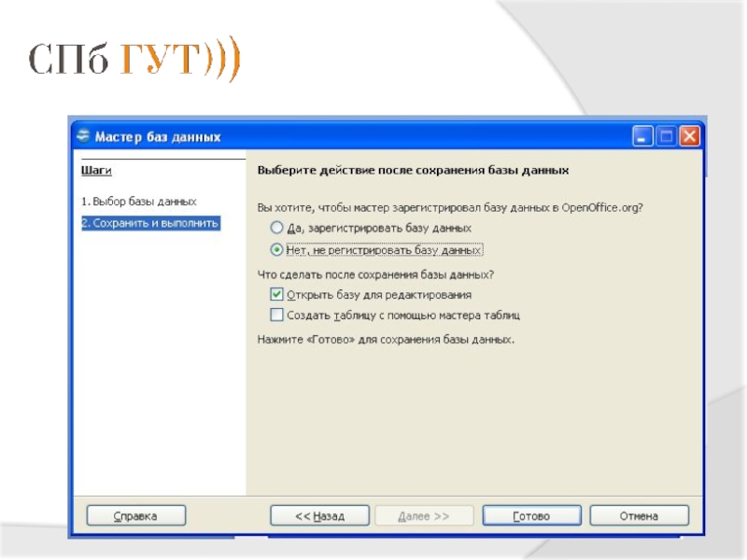Uncheck 'Открыть базу для редактирования' checkbox
Viewport: 747px width, 560px height.
pos(276,294)
